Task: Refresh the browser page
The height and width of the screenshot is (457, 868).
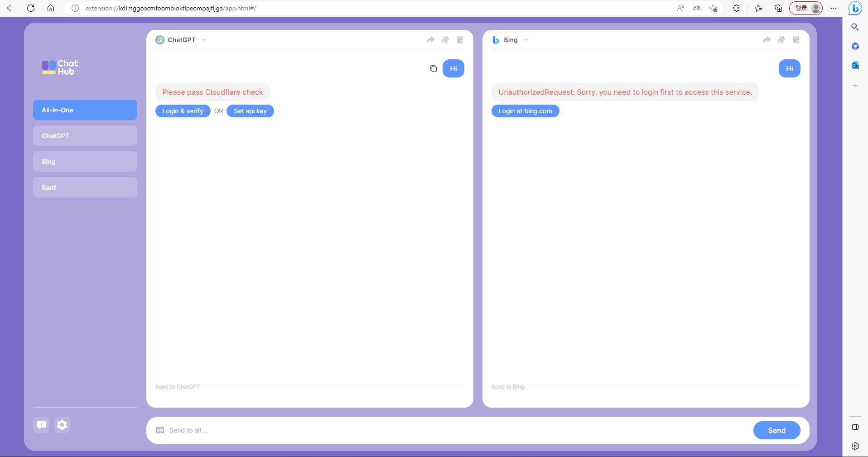Action: (x=31, y=8)
